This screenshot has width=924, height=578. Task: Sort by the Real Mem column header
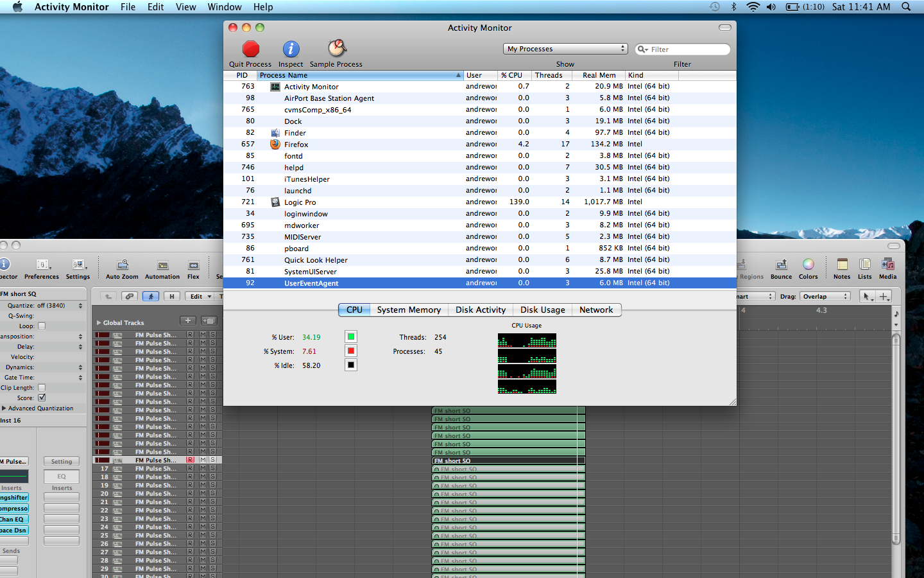tap(599, 75)
